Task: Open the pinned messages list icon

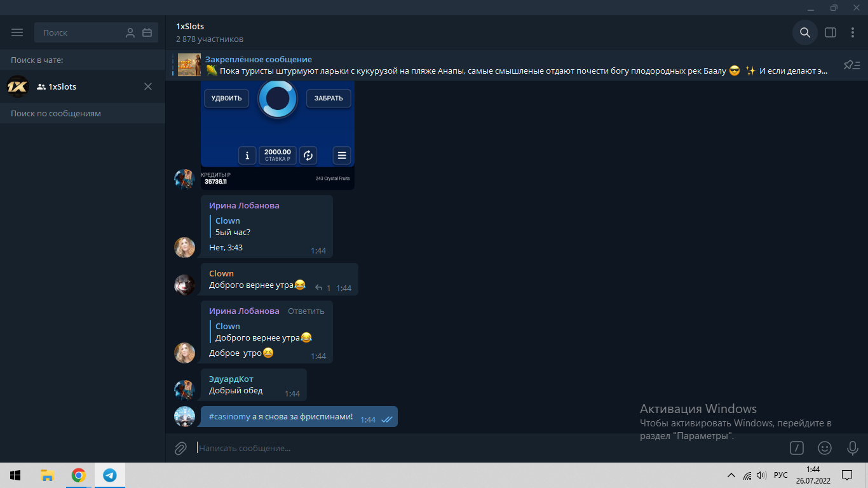Action: click(x=851, y=65)
